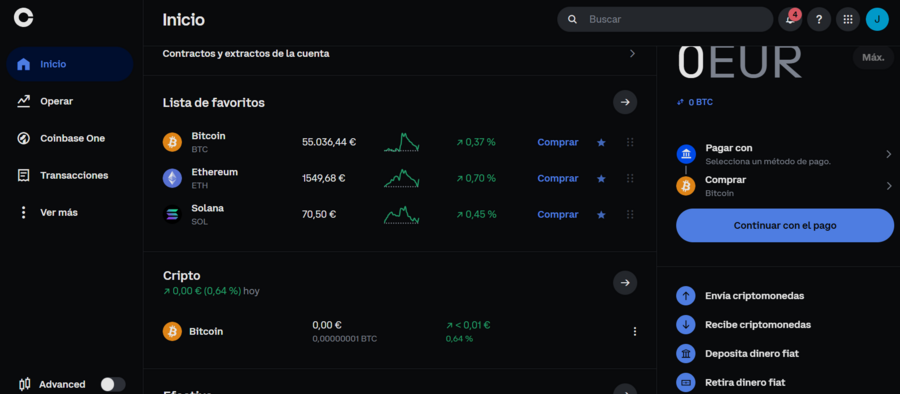The image size is (900, 394).
Task: Click Comprar link for Ethereum
Action: pos(557,179)
